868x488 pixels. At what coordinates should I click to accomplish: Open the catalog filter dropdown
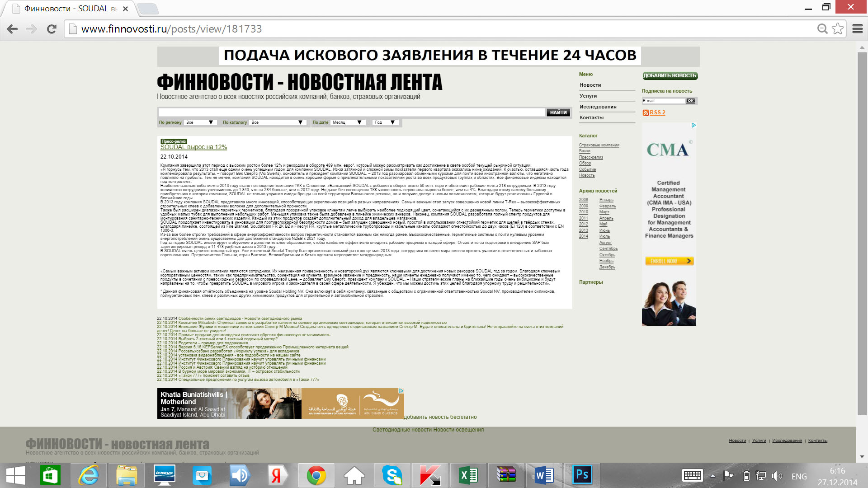pos(278,122)
